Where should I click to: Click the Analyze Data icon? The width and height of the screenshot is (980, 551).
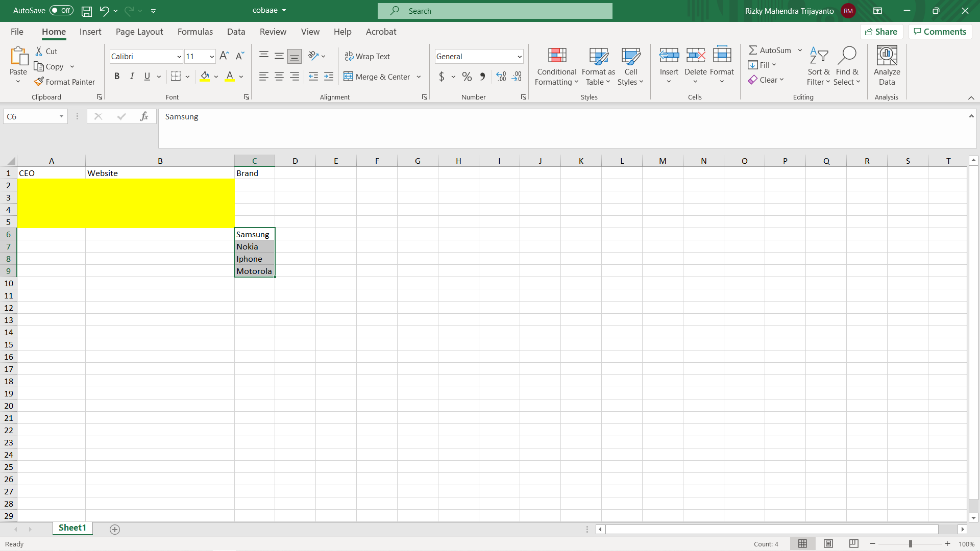coord(887,66)
